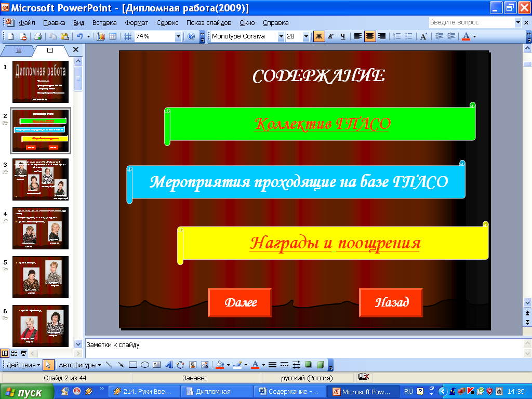Click font color A in formatting toolbar
532x399 pixels.
click(x=466, y=36)
